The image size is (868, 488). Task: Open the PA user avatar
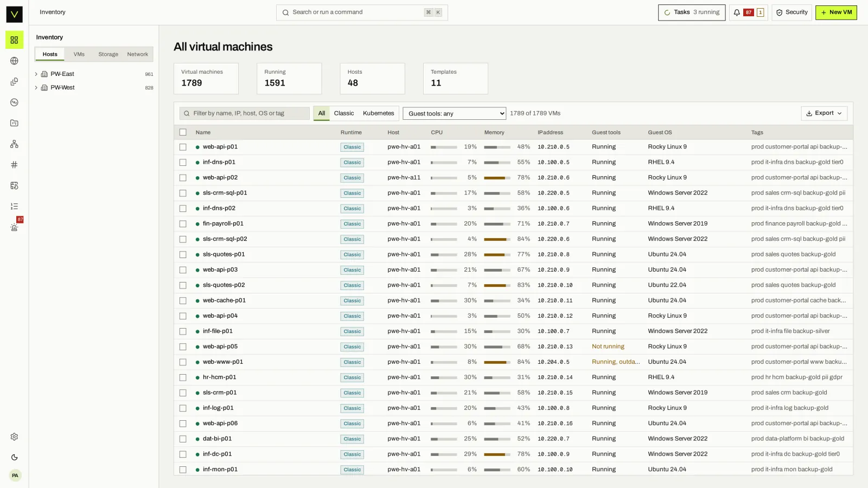pyautogui.click(x=15, y=476)
